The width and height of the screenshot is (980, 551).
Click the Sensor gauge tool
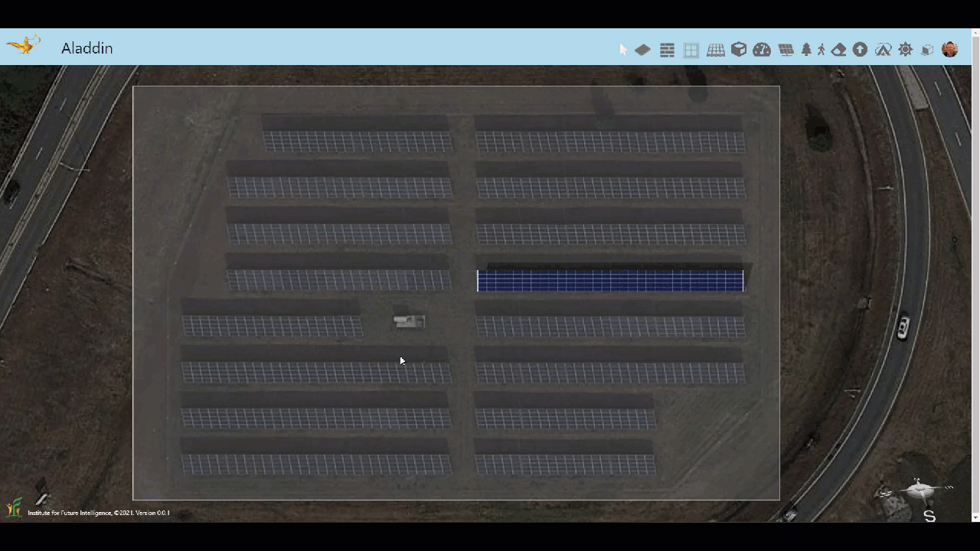coord(762,50)
